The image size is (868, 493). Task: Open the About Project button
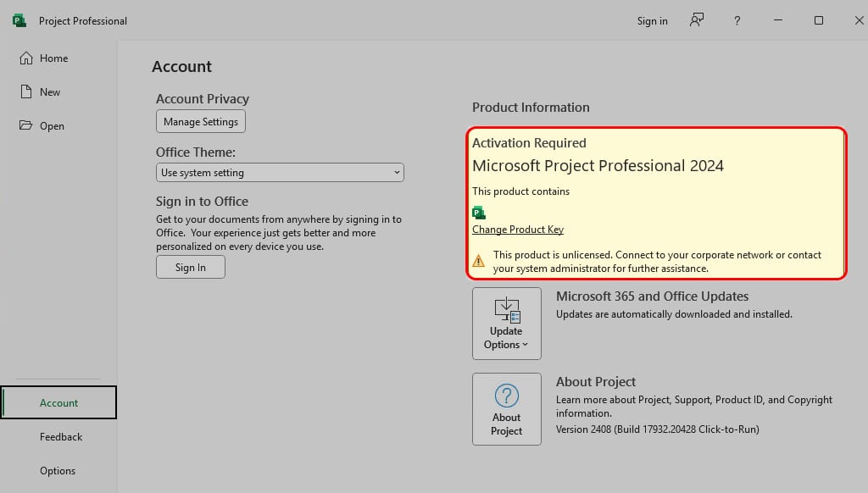click(507, 409)
